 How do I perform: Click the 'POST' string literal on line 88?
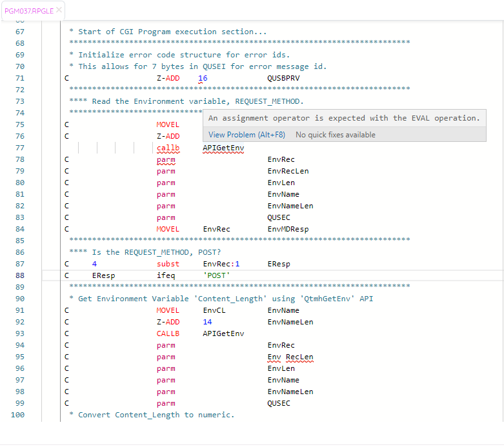coord(216,275)
